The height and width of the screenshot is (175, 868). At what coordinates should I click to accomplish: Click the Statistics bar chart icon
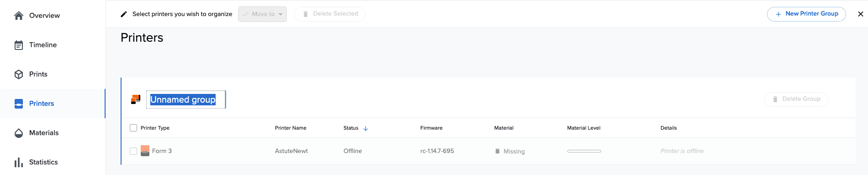pos(19,162)
